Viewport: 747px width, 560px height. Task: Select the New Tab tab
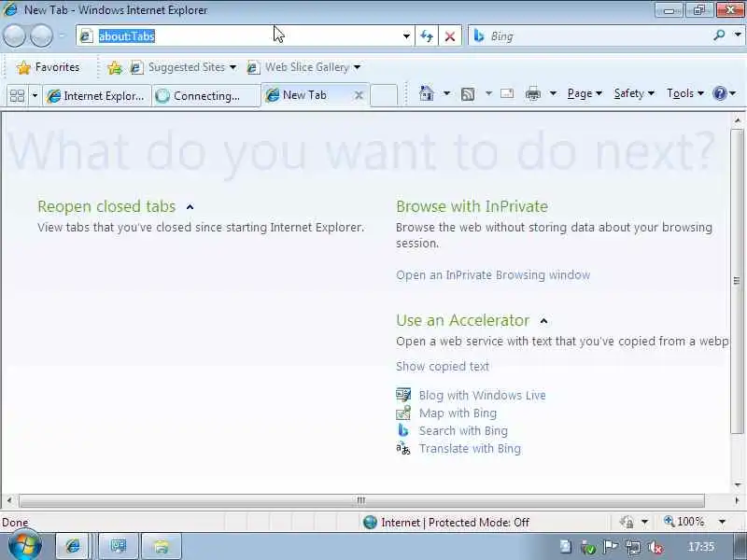click(305, 95)
